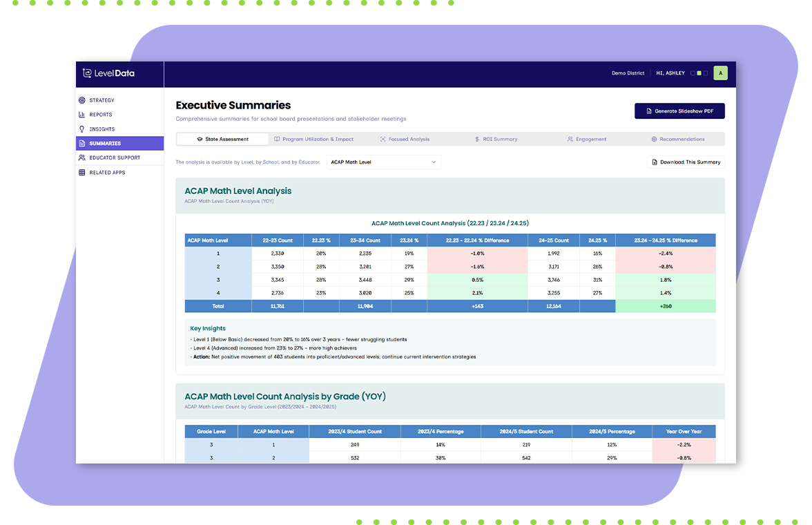The width and height of the screenshot is (812, 525).
Task: Click Download This Summary button
Action: 686,162
